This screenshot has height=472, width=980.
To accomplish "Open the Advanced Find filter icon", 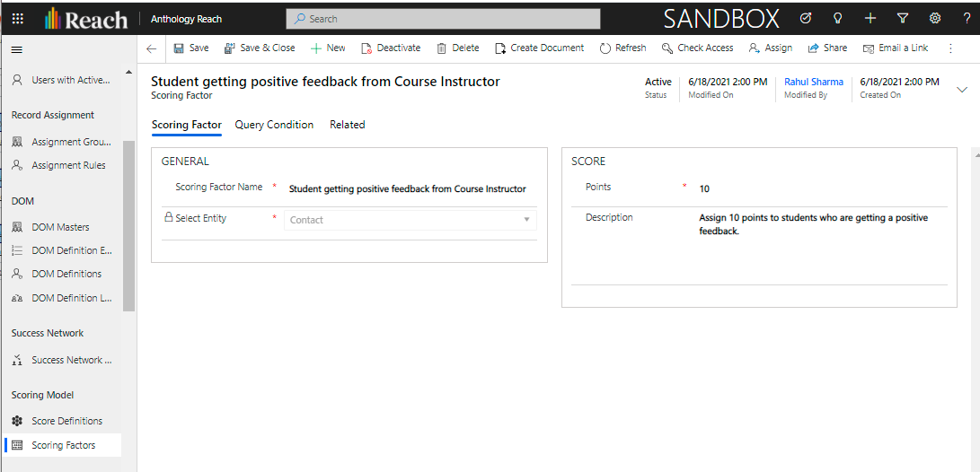I will coord(903,19).
